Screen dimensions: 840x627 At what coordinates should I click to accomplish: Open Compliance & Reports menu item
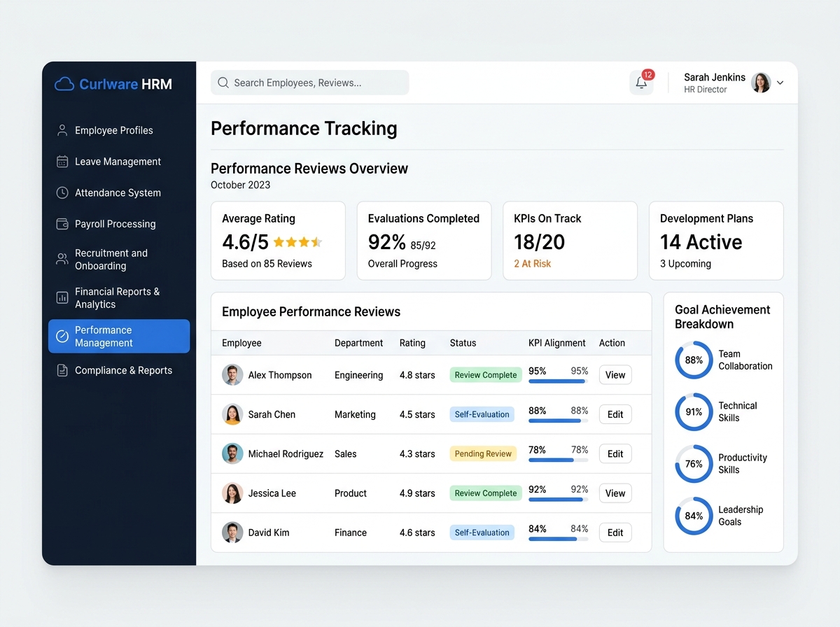[x=119, y=370]
